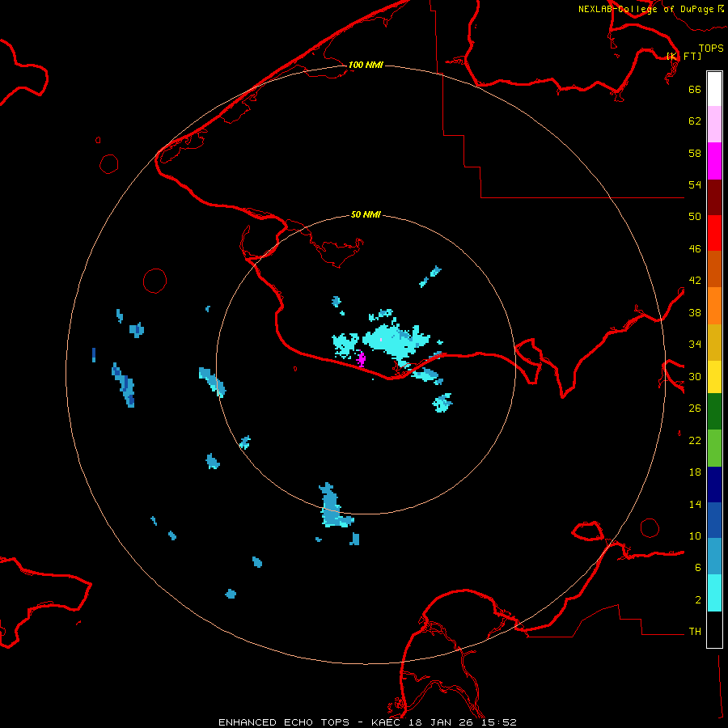Click the white swatch in the tops legend

pos(714,89)
